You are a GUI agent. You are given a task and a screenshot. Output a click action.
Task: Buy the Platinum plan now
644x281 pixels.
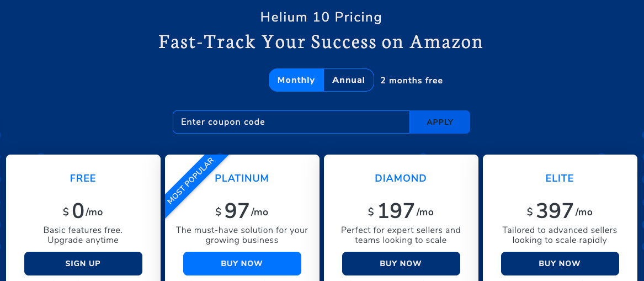pos(242,263)
